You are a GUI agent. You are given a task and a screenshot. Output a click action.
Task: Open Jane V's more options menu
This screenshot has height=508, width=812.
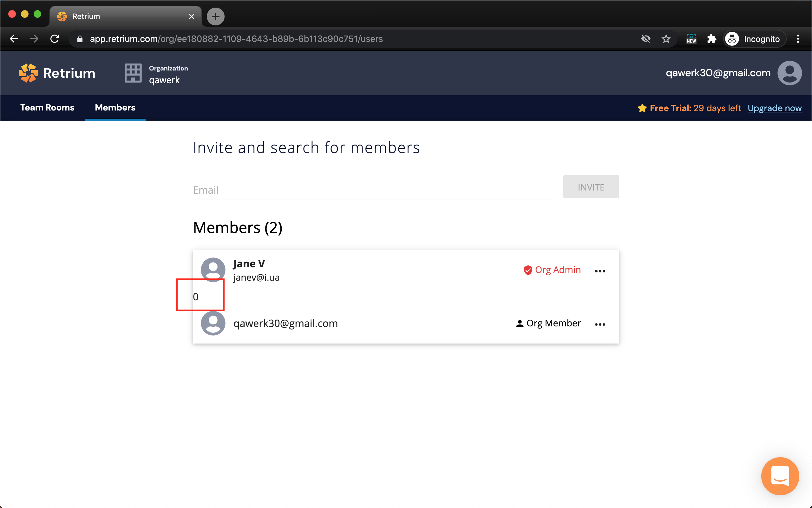[x=600, y=271]
